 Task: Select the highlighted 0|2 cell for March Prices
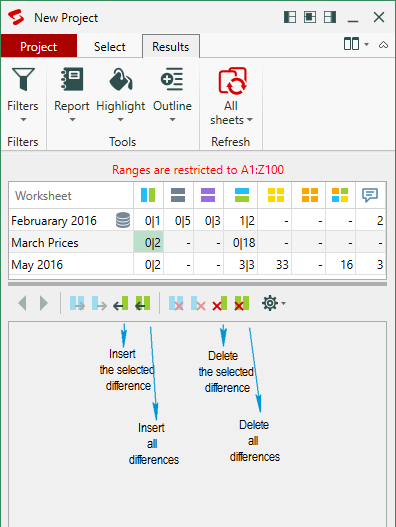pyautogui.click(x=149, y=242)
